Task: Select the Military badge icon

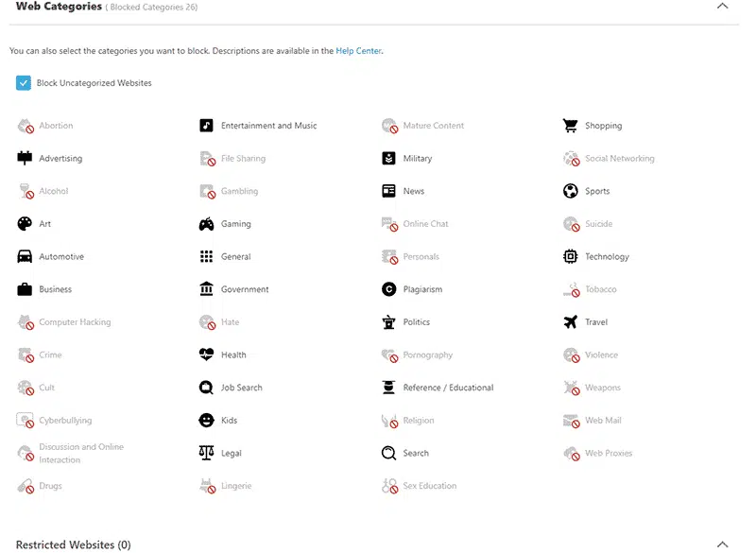Action: click(388, 158)
